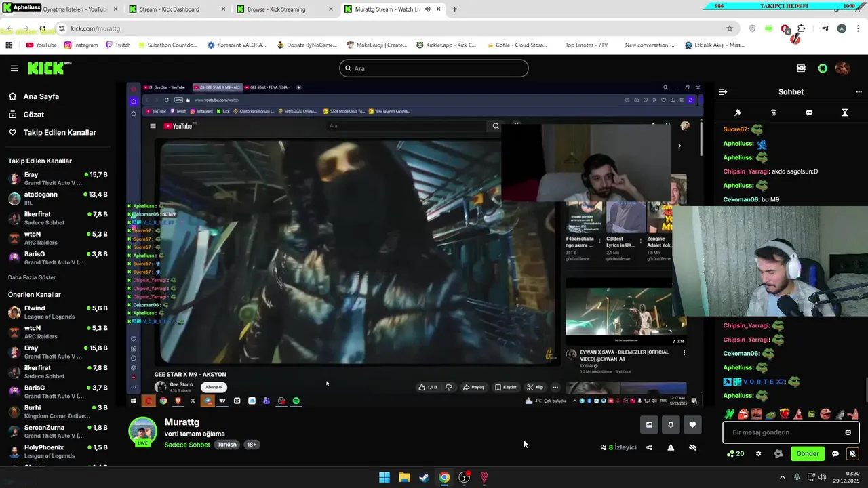868x488 pixels.
Task: Open the emoji picker in message box
Action: (848, 432)
